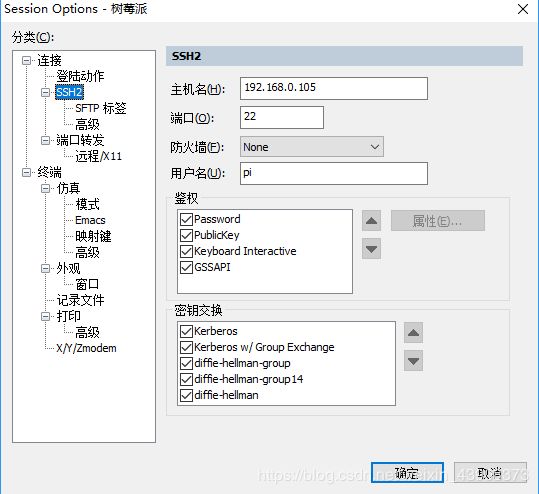Open Emacs settings in tree
The height and width of the screenshot is (494, 539).
point(90,220)
